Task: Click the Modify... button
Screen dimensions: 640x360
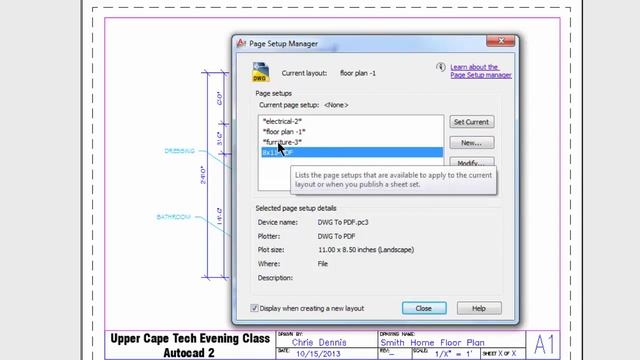Action: tap(472, 162)
